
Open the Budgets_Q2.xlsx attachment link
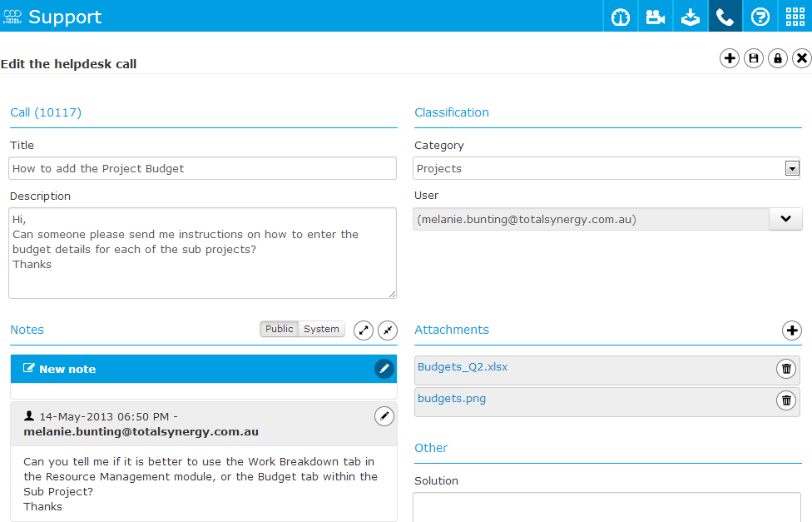463,366
